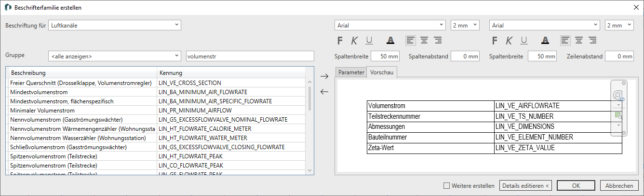The image size is (644, 196).
Task: Align text right in right formatting group
Action: tap(592, 40)
